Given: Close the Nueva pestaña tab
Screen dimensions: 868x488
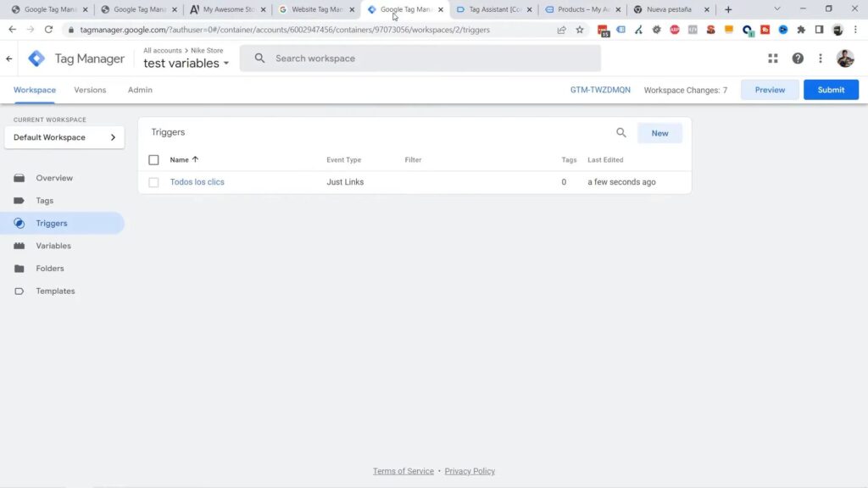Looking at the screenshot, I should tap(706, 9).
